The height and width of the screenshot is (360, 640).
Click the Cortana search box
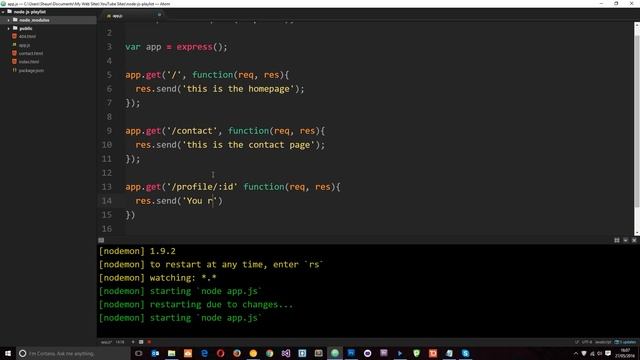point(73,353)
